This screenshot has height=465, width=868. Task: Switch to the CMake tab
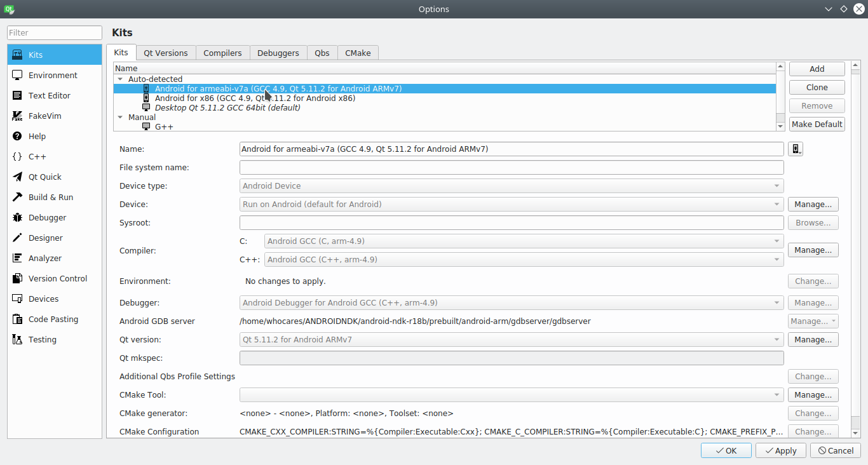[x=358, y=53]
